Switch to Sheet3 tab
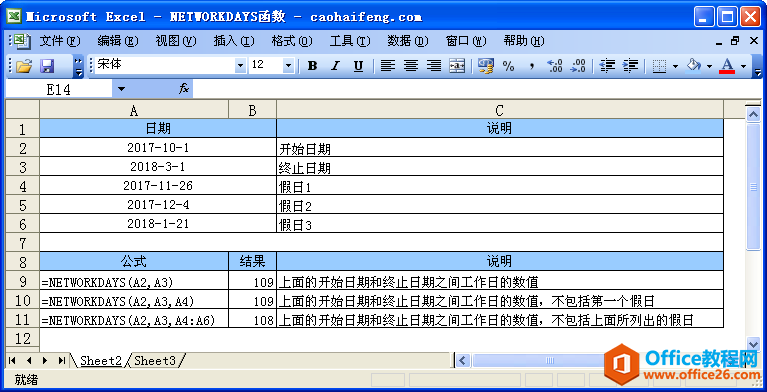This screenshot has height=392, width=767. tap(155, 361)
